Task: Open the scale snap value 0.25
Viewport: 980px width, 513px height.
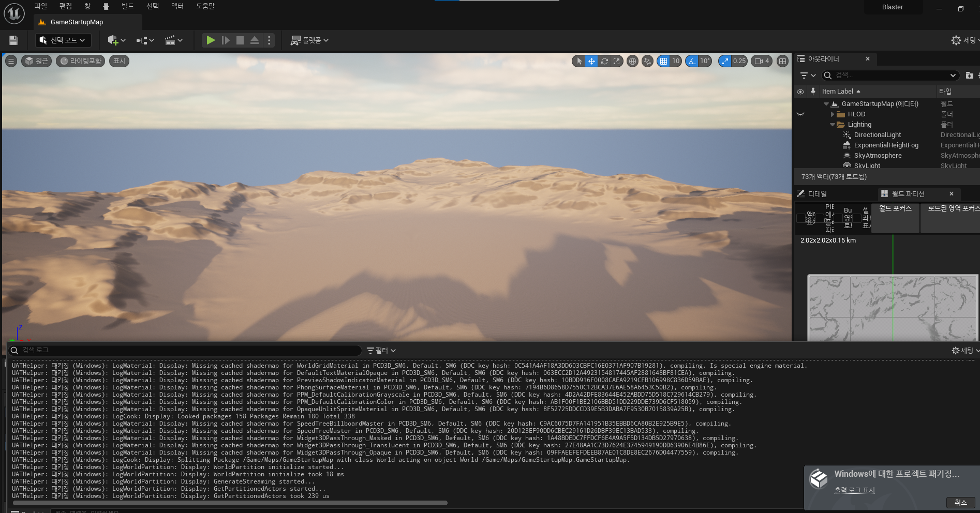Action: (x=739, y=61)
